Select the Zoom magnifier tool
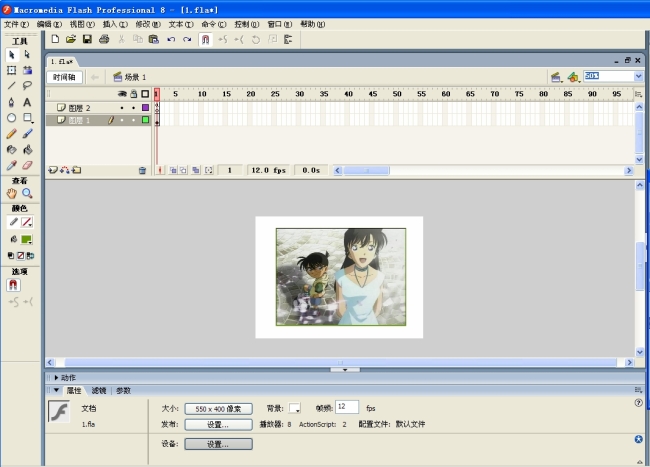Screen dimensions: 650x467 click(27, 193)
